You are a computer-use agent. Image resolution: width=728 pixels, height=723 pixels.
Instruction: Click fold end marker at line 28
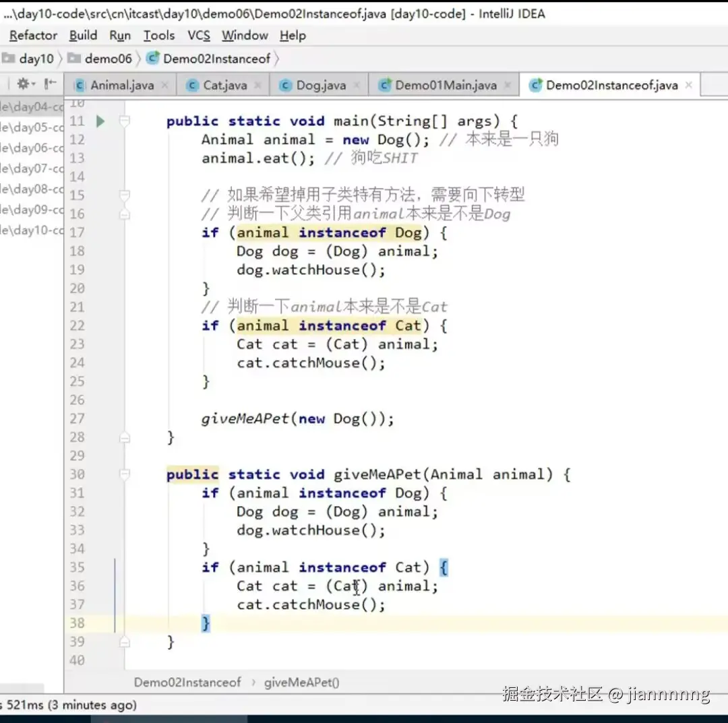click(x=125, y=437)
